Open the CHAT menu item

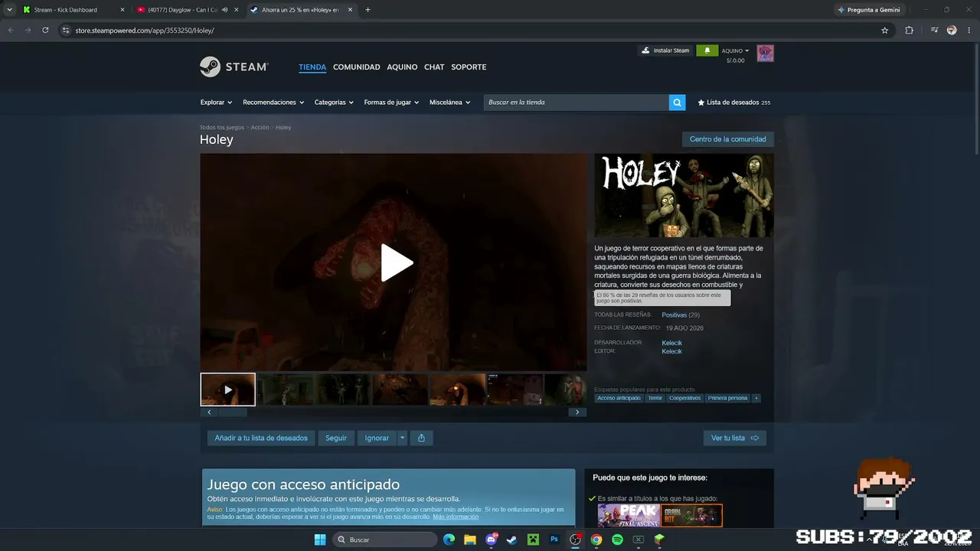tap(434, 67)
